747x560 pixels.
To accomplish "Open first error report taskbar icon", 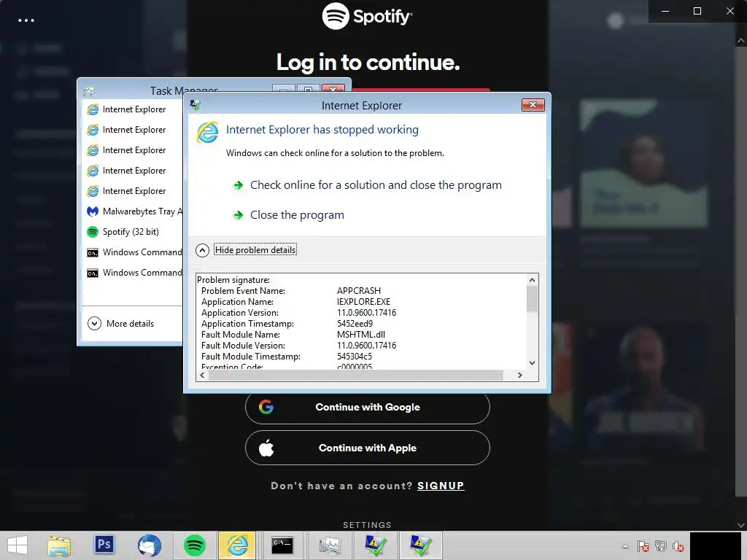I will click(x=375, y=545).
